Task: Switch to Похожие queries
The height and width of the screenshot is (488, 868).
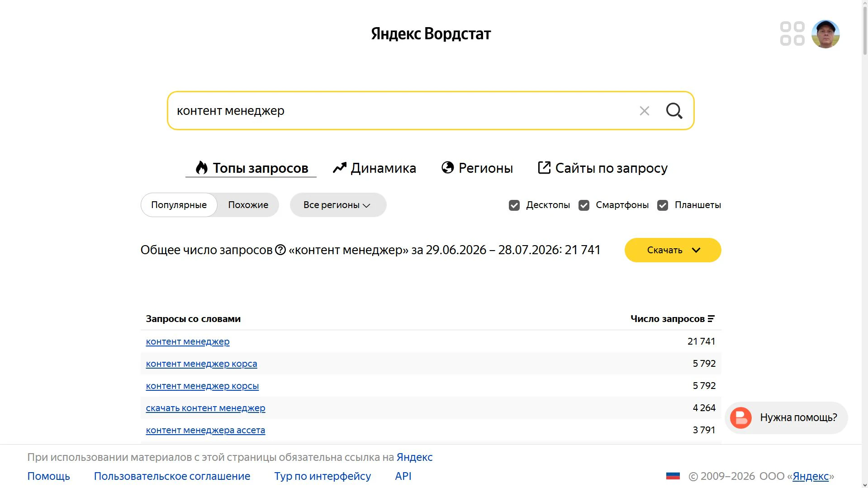Action: (248, 205)
